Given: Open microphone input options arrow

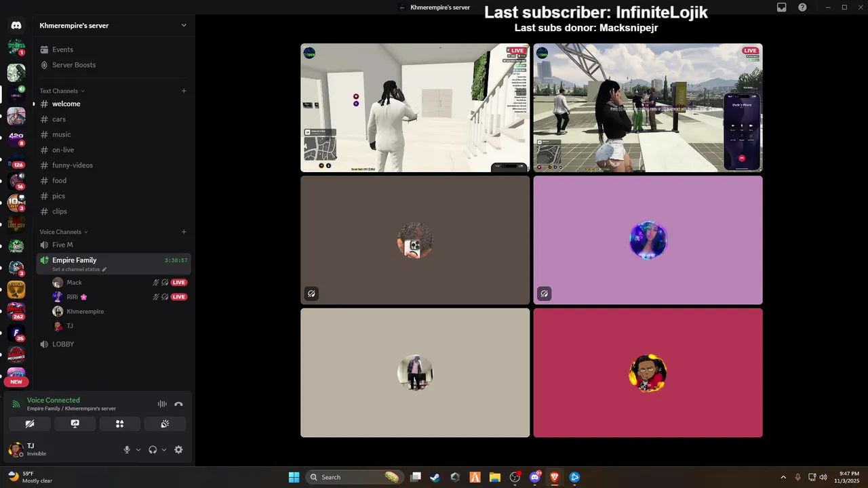Looking at the screenshot, I should [138, 449].
